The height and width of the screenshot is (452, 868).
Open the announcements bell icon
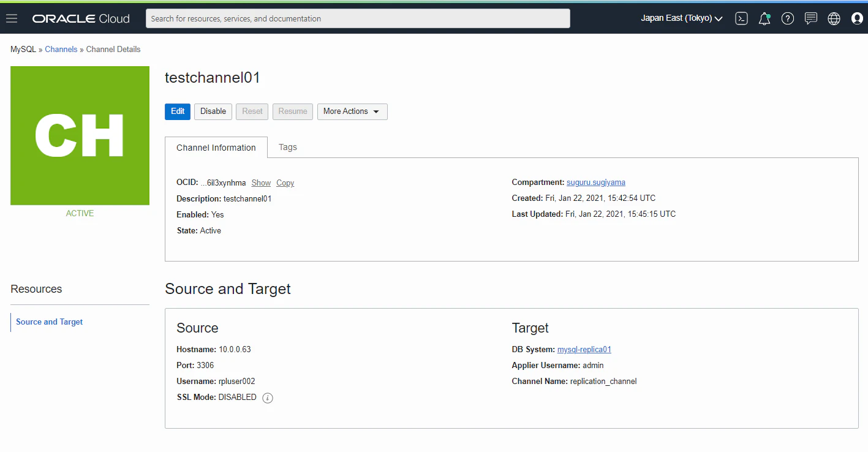(764, 18)
